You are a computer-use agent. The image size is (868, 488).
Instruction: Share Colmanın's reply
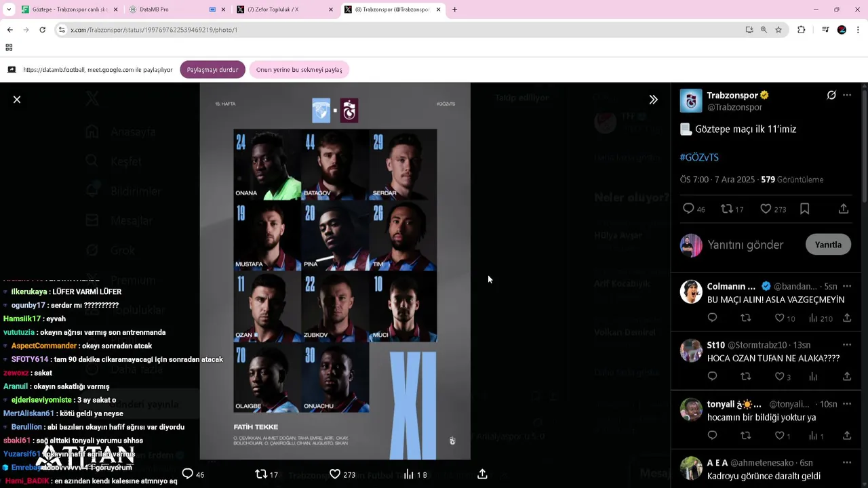847,318
